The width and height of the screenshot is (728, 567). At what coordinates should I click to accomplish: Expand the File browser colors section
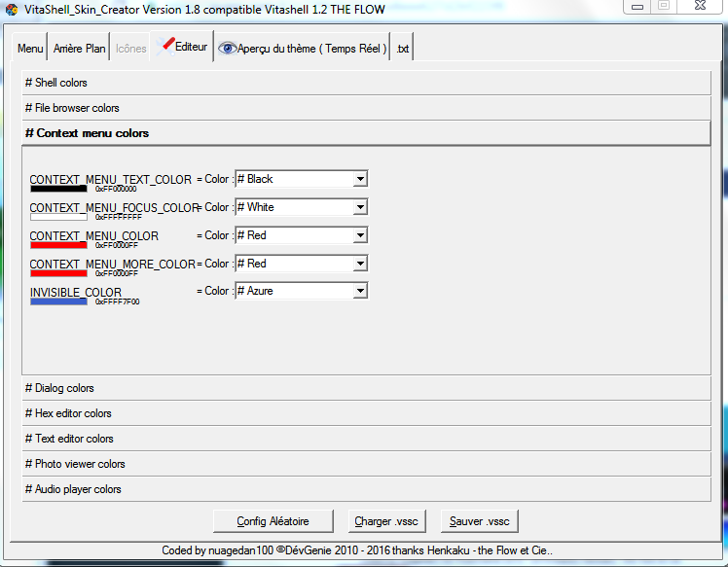click(x=366, y=108)
